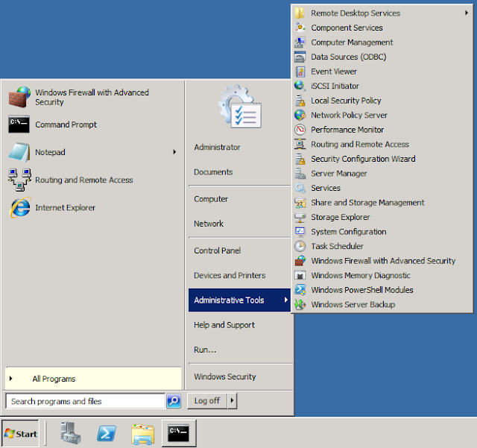Open Help and Support
The width and height of the screenshot is (477, 448).
pos(224,325)
